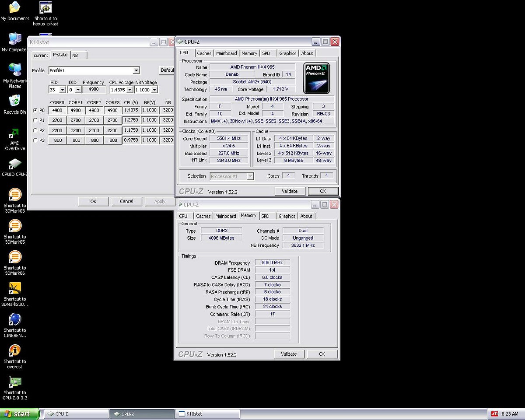Click the Multiplier value x 24.5
Image resolution: width=525 pixels, height=420 pixels.
click(230, 146)
